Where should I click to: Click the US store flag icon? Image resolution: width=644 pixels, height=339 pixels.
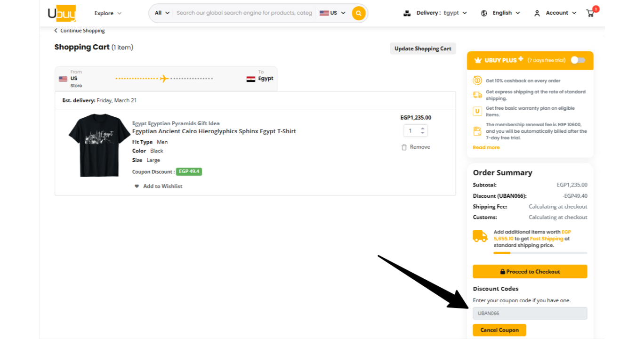[63, 79]
